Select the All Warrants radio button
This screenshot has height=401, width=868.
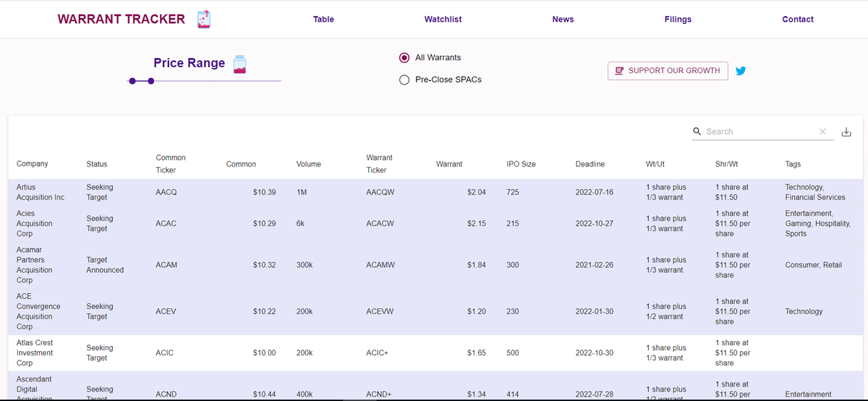pos(404,58)
